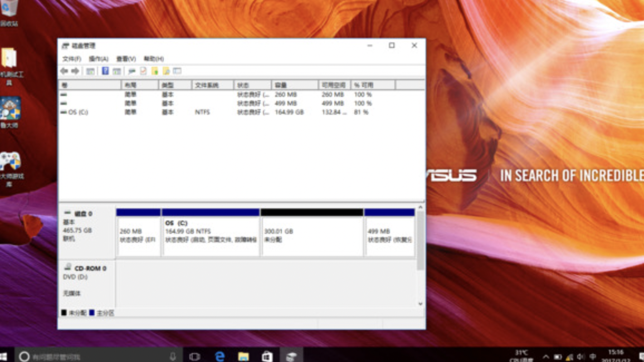The image size is (644, 362).
Task: Click the properties checkmark sheet toolbar icon
Action: [143, 71]
